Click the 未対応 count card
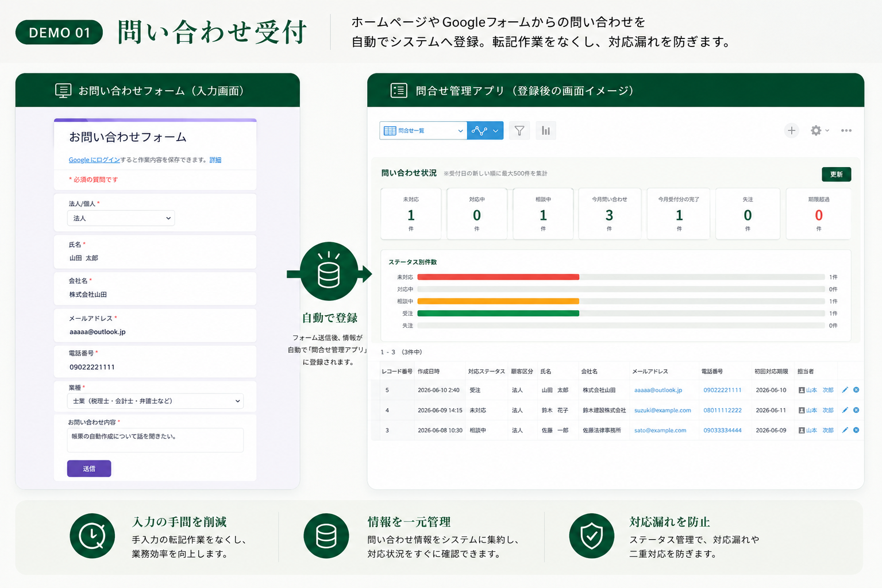The height and width of the screenshot is (588, 882). point(411,214)
